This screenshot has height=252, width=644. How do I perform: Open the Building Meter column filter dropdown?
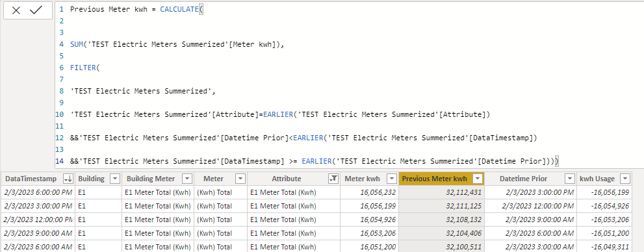[x=187, y=179]
